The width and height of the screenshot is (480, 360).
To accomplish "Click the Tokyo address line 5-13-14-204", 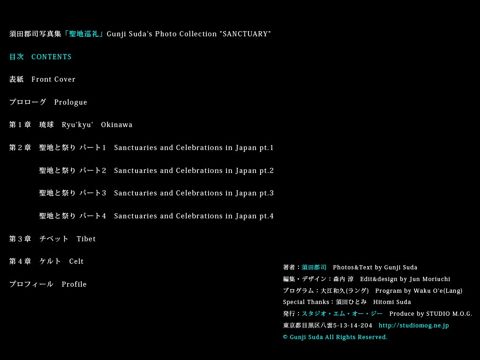I will click(328, 325).
